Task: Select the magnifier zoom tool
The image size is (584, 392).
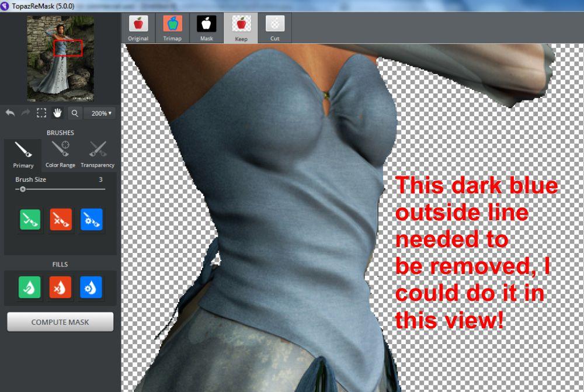Action: 75,113
